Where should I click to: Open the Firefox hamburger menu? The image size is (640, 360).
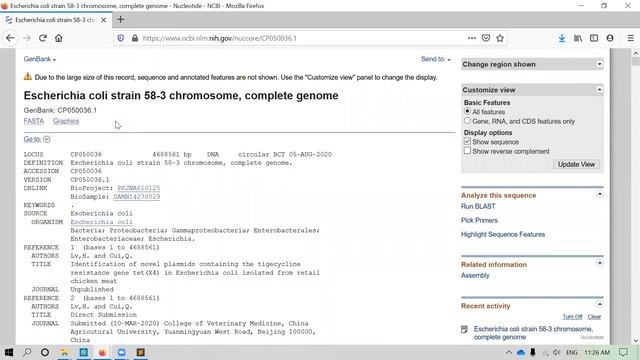[x=631, y=38]
